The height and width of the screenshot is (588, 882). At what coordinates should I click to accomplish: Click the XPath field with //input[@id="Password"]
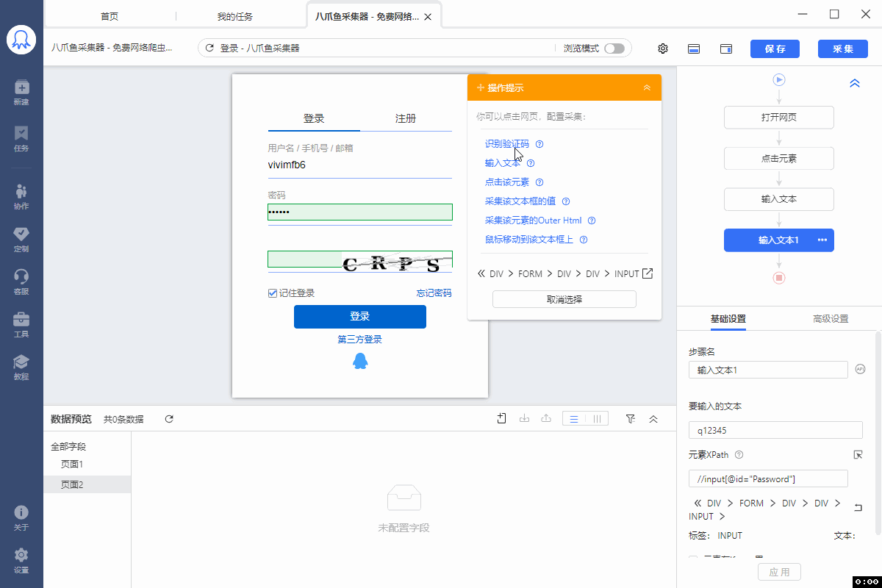[768, 479]
